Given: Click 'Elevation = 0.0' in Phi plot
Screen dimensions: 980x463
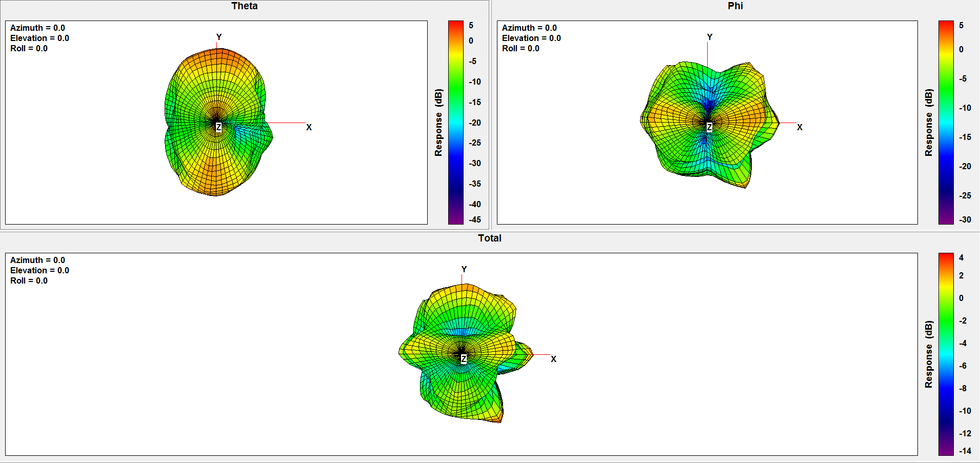Looking at the screenshot, I should click(x=531, y=38).
